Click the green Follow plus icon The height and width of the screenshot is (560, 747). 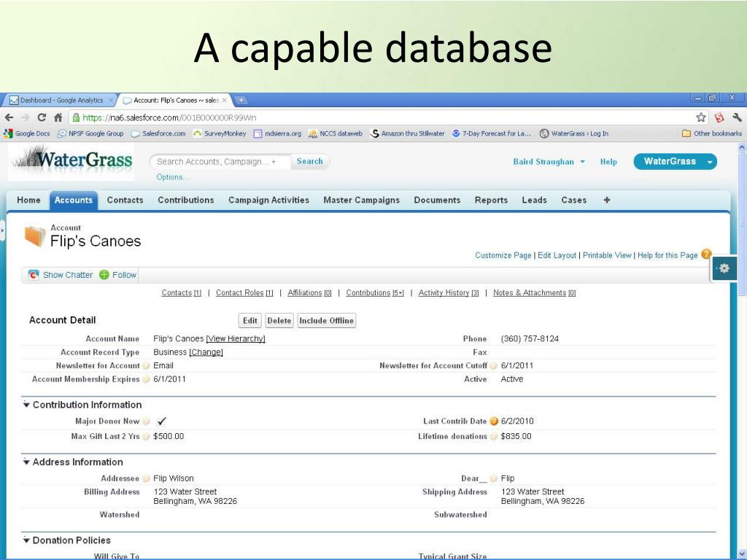click(x=104, y=275)
